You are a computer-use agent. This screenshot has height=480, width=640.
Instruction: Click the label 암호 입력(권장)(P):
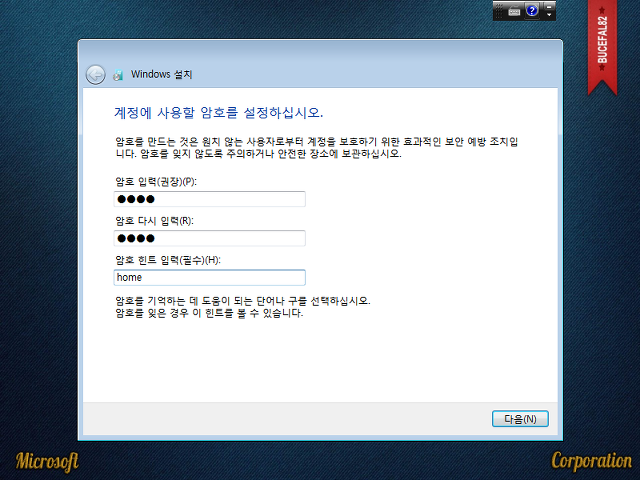(156, 182)
